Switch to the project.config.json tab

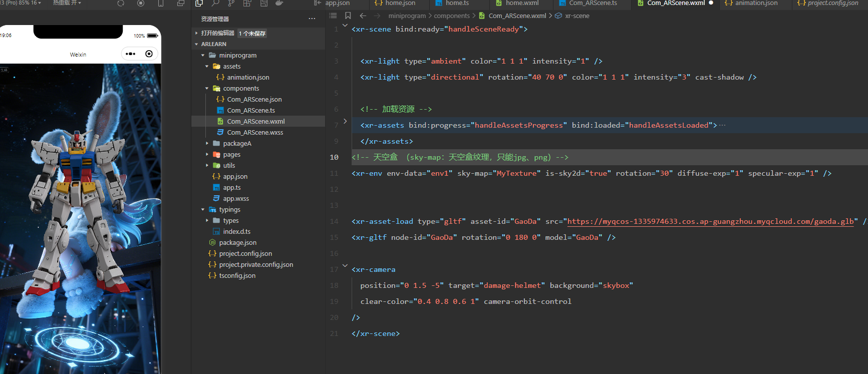[829, 4]
